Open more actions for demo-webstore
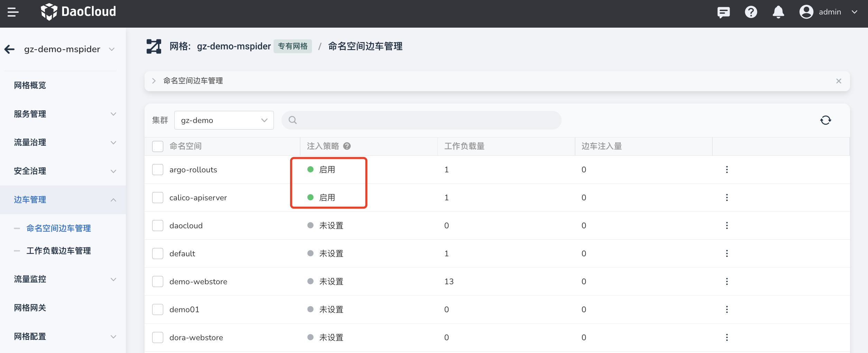The height and width of the screenshot is (353, 868). (x=727, y=282)
